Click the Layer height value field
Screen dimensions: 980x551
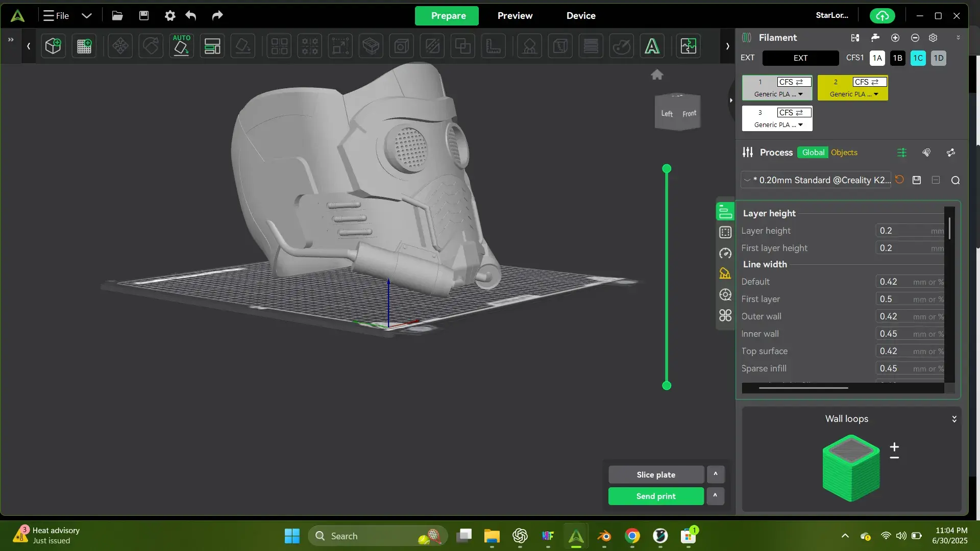[910, 231]
